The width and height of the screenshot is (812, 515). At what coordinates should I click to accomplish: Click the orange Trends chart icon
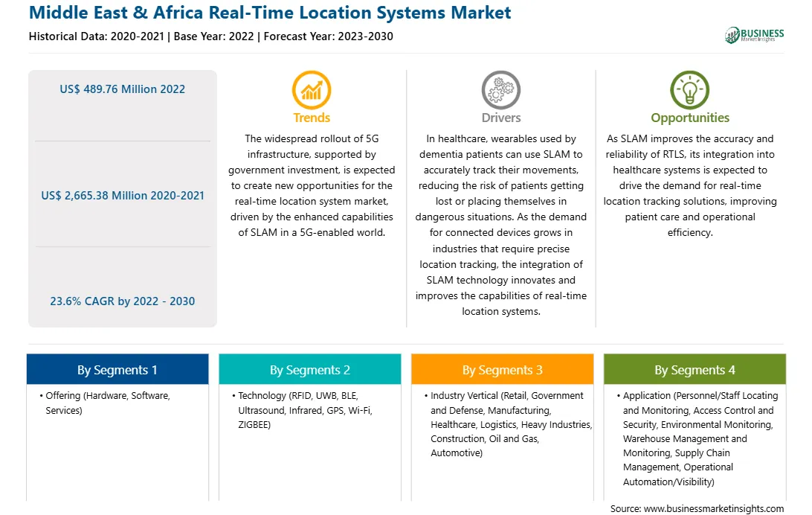pos(312,89)
